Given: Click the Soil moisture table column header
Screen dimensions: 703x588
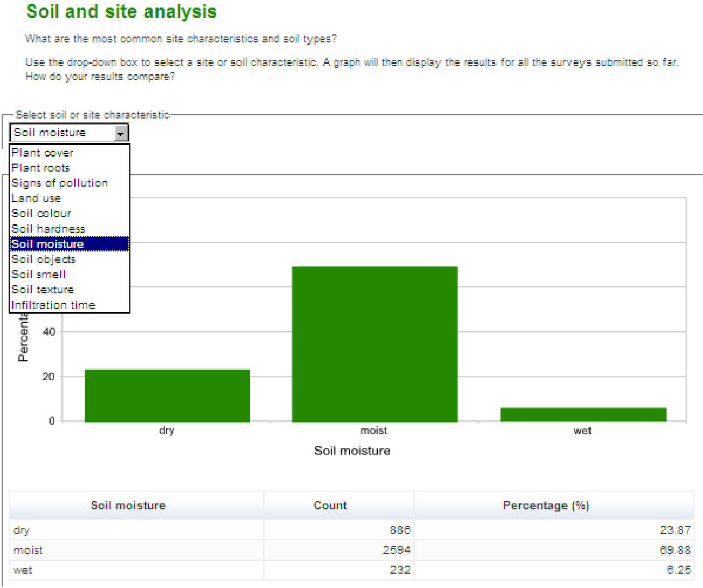Looking at the screenshot, I should (x=128, y=505).
